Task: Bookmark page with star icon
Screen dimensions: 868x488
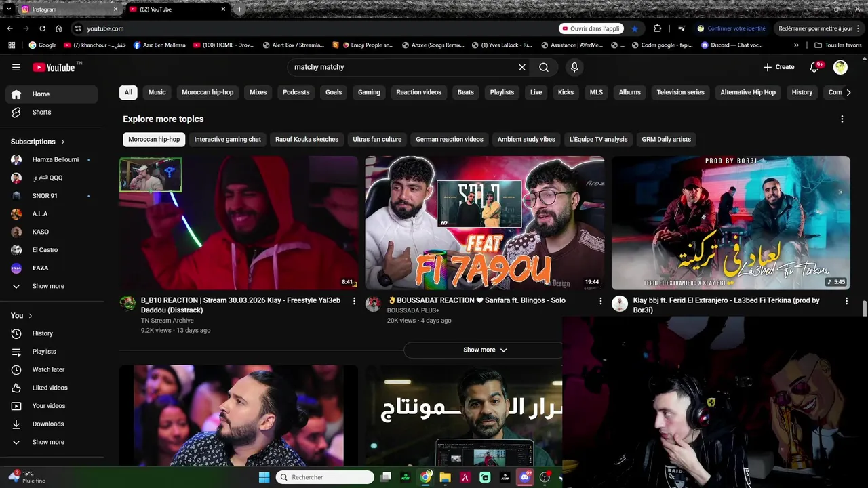Action: [x=635, y=28]
